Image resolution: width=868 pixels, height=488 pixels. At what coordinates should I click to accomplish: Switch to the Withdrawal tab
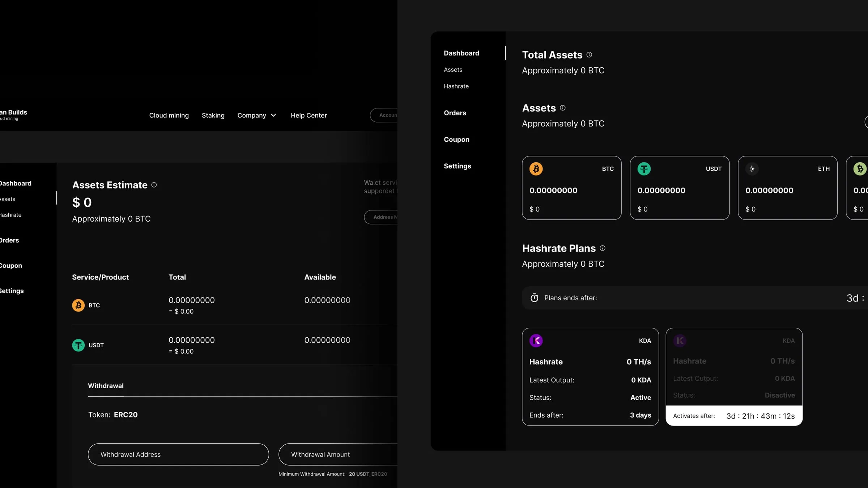click(x=106, y=386)
